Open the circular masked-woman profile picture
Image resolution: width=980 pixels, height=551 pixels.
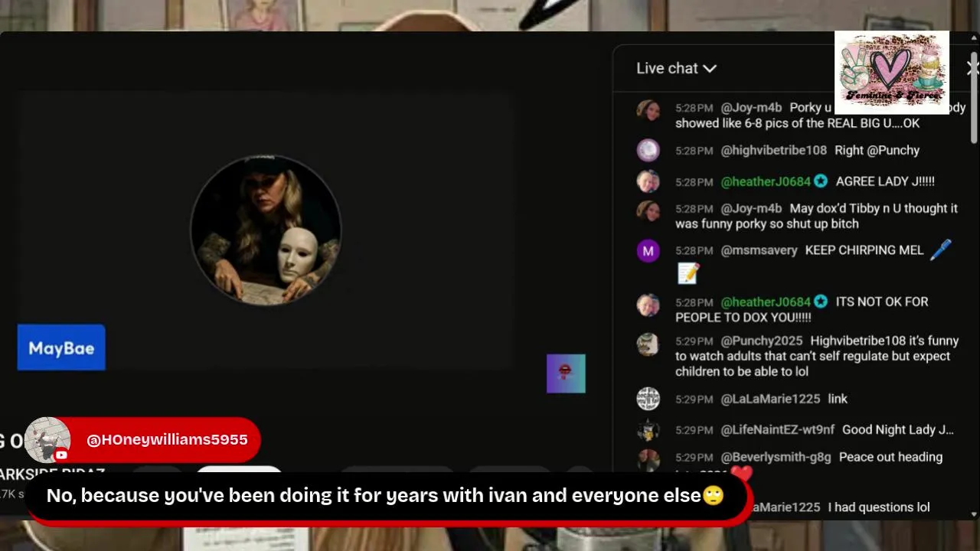click(266, 230)
